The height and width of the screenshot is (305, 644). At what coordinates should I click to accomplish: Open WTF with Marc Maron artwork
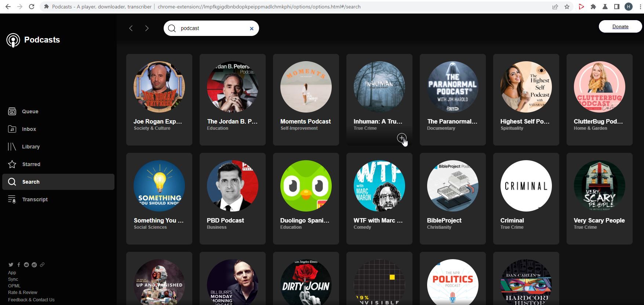coord(379,186)
